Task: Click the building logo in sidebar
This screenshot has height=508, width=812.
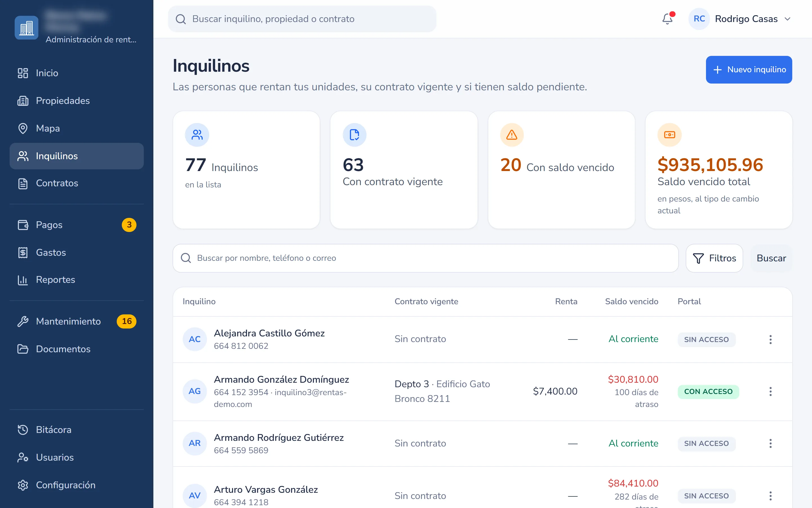Action: click(x=26, y=28)
